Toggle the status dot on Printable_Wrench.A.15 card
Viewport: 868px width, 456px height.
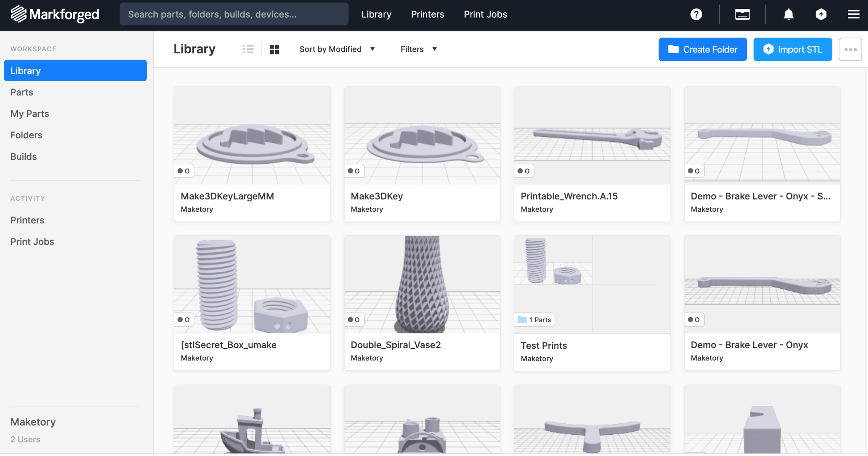pos(524,171)
